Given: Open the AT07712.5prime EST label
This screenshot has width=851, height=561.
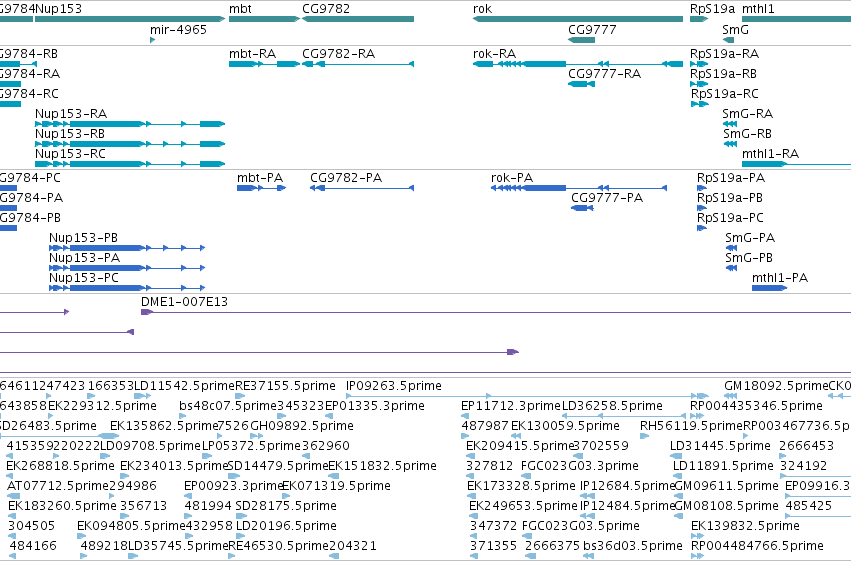Looking at the screenshot, I should tap(58, 487).
